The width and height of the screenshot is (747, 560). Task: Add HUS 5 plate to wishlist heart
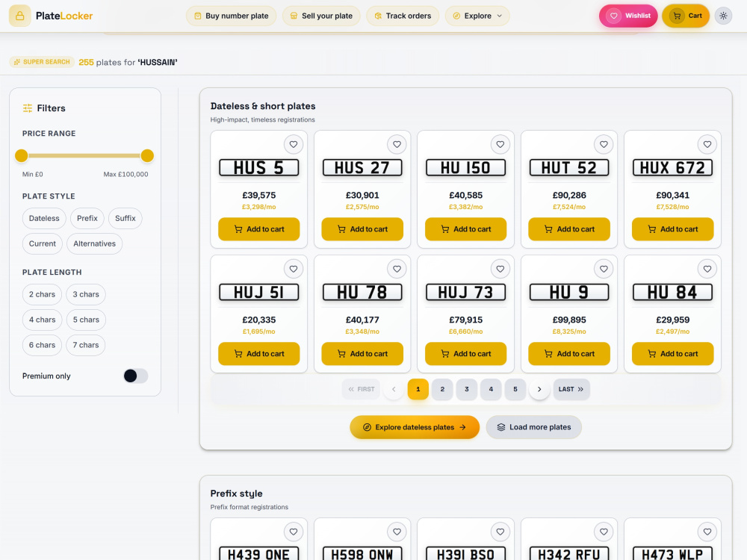tap(294, 144)
